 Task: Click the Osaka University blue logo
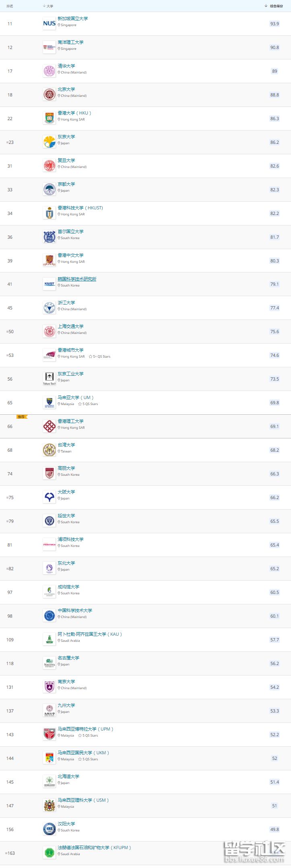(50, 497)
